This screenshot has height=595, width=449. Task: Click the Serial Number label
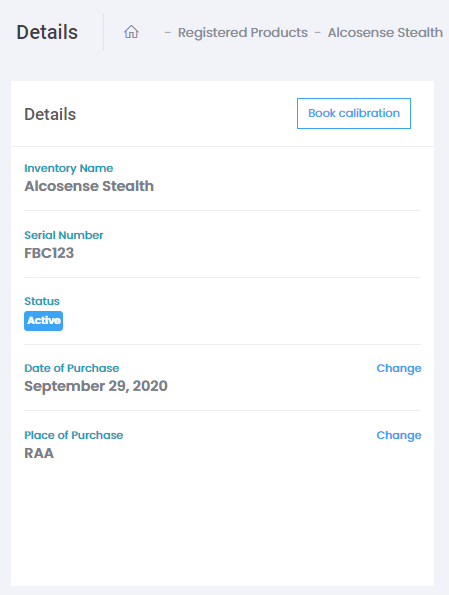[64, 235]
